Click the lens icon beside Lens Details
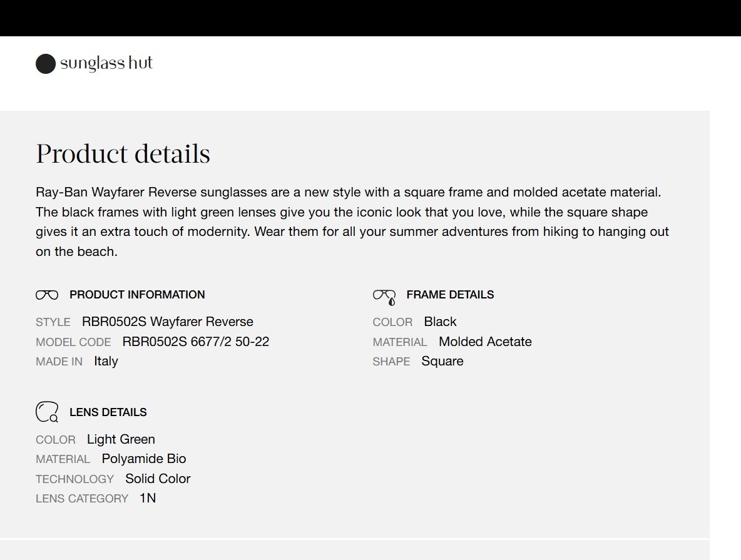Viewport: 741px width, 560px height. click(x=48, y=412)
